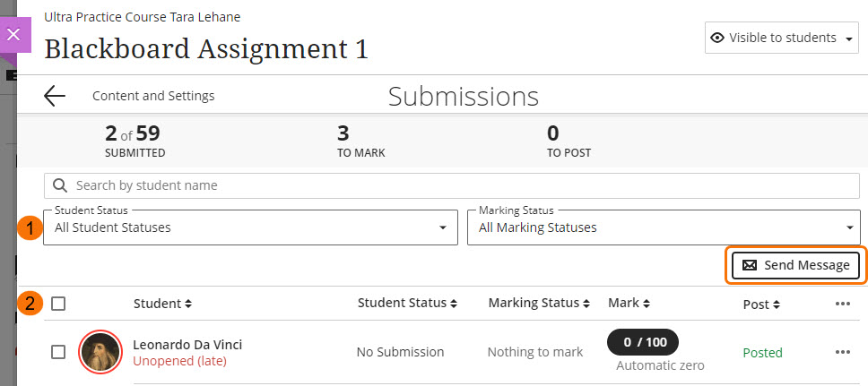Image resolution: width=868 pixels, height=386 pixels.
Task: Tick the select-all students checkbox
Action: pos(58,303)
